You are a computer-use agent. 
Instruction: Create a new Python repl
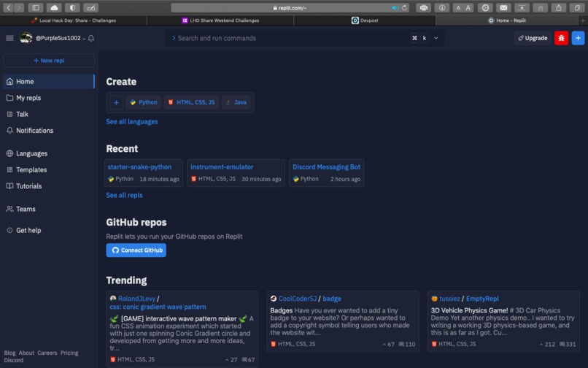coord(144,102)
